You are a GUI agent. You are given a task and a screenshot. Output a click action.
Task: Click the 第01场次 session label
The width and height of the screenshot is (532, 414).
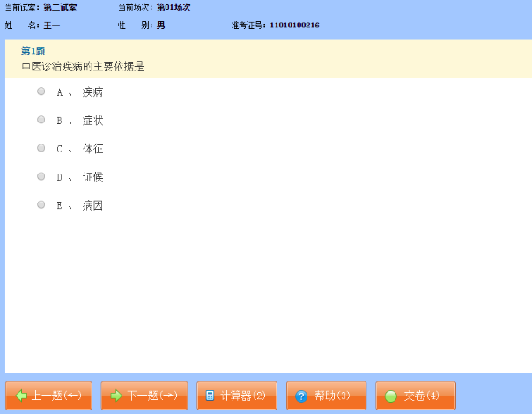pos(174,7)
